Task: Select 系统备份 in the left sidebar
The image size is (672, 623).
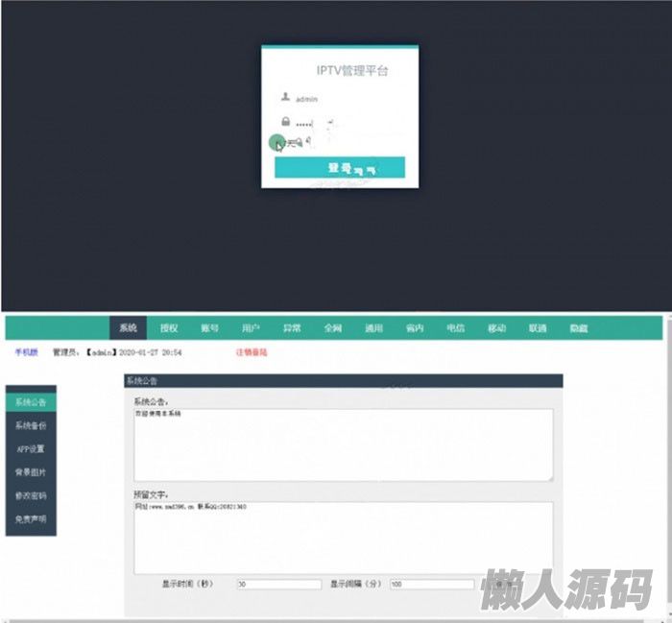Action: pyautogui.click(x=31, y=425)
